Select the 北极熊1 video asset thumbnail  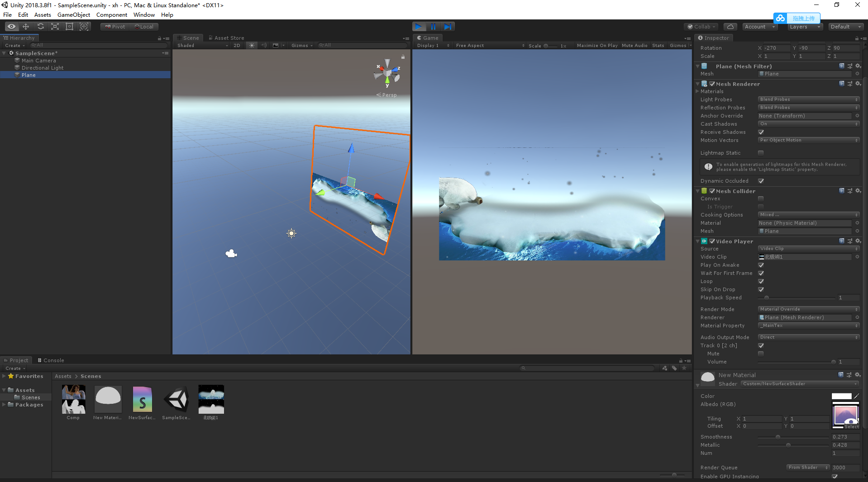[x=211, y=399]
